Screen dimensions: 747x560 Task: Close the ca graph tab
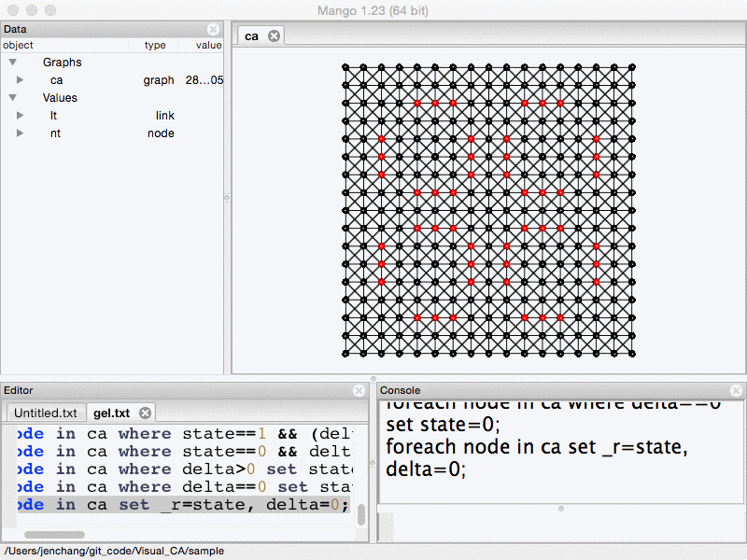click(274, 35)
